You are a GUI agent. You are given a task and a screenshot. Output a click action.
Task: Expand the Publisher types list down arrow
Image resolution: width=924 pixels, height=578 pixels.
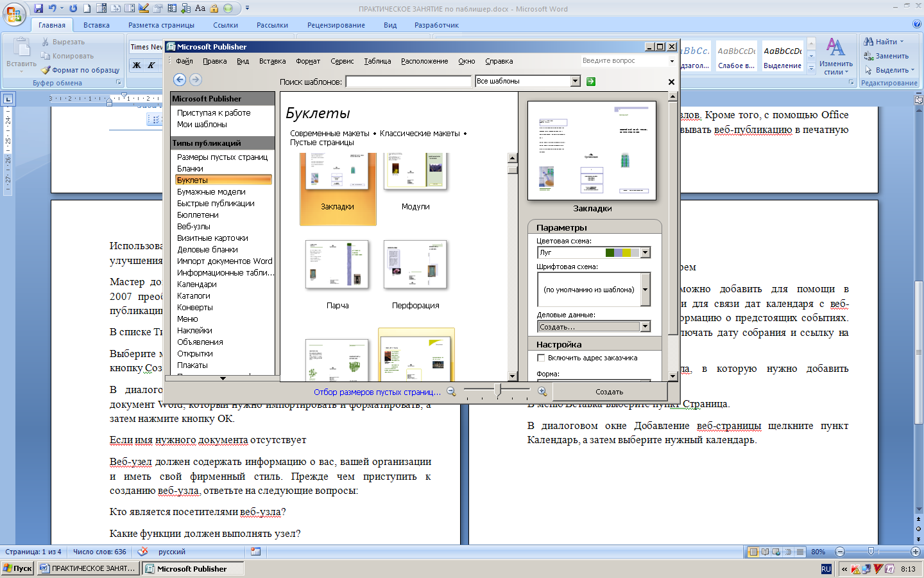(223, 378)
